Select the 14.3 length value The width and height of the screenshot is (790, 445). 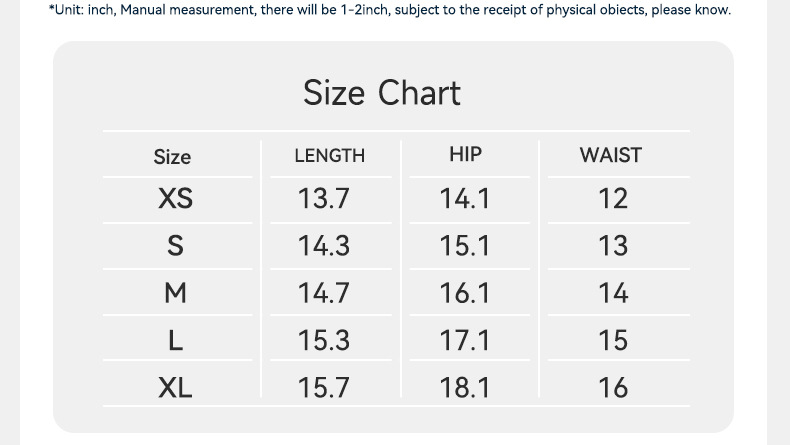point(324,246)
